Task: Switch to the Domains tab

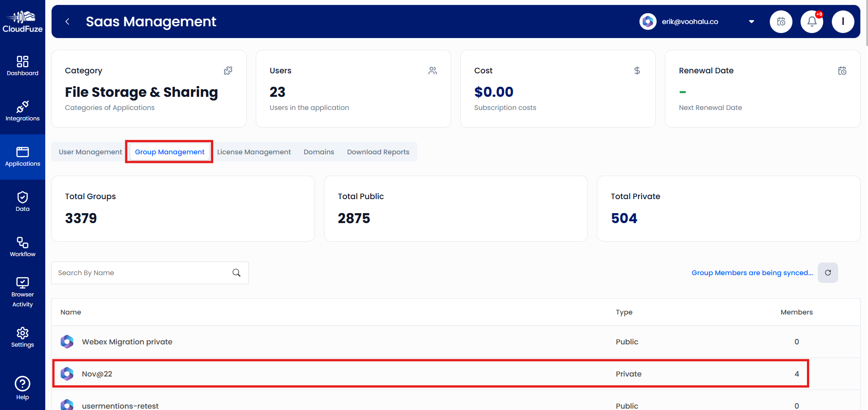Action: tap(319, 152)
